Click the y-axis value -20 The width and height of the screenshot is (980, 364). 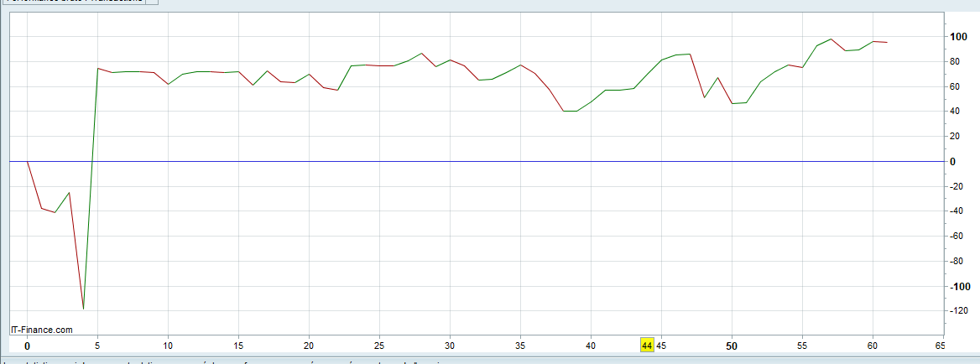click(957, 187)
